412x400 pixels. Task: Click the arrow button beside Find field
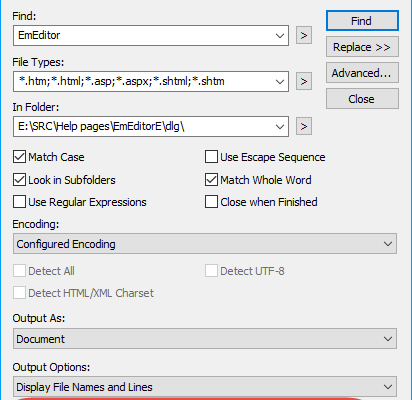(304, 35)
